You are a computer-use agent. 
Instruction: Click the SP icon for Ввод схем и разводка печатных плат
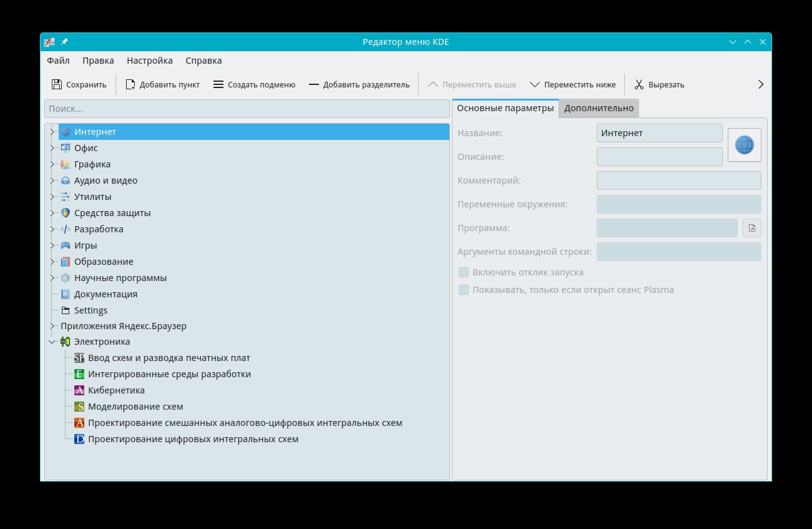click(79, 358)
